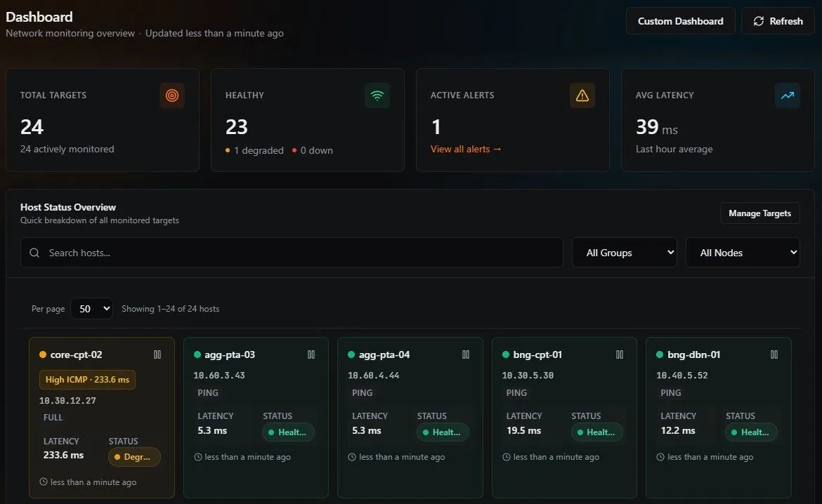Screen dimensions: 822x504
Task: Open the agg-pta-04 host name
Action: point(384,354)
